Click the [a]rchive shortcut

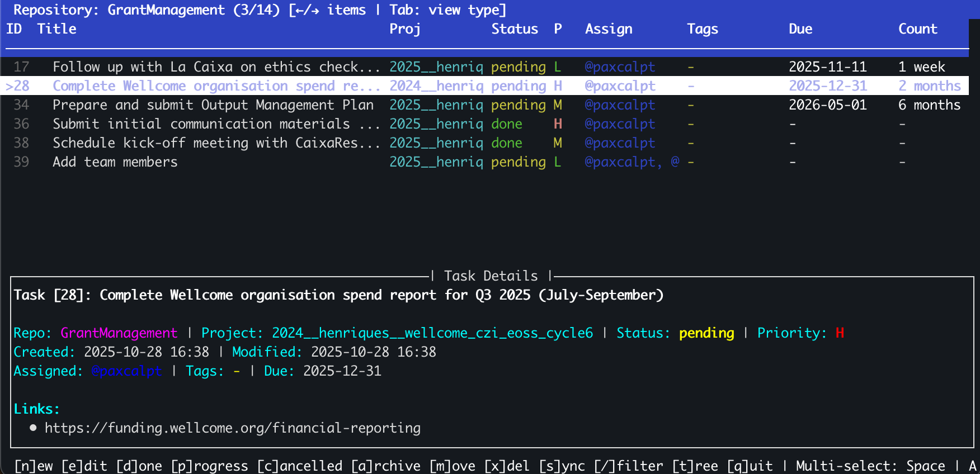point(386,466)
